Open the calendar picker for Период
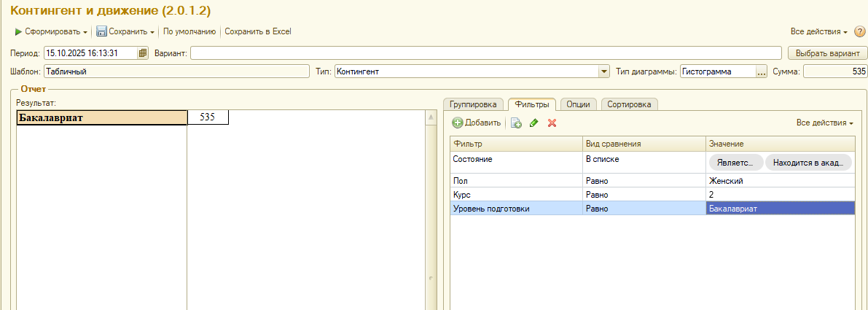 [x=143, y=53]
